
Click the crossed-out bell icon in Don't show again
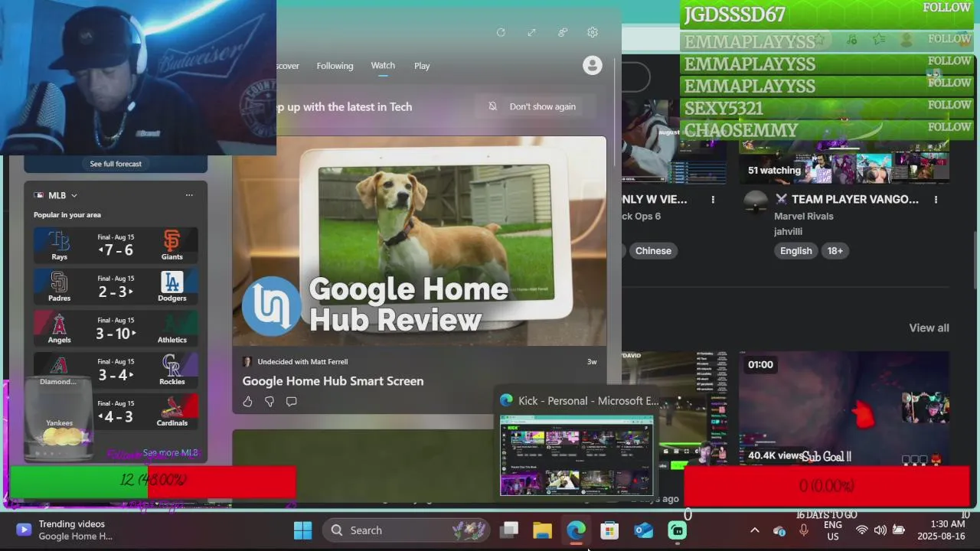click(x=492, y=106)
